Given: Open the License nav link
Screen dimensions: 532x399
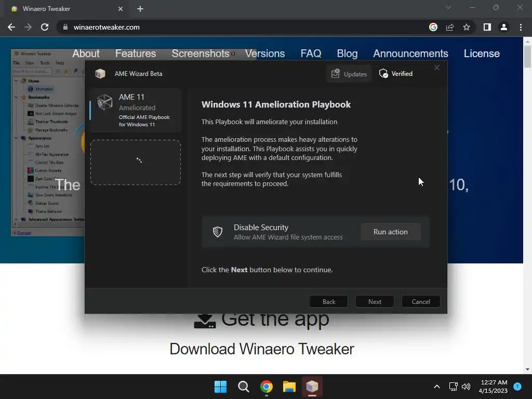Looking at the screenshot, I should coord(482,54).
